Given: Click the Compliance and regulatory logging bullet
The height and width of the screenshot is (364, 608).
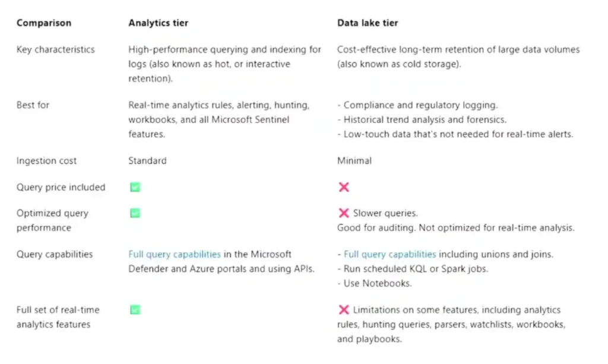Looking at the screenshot, I should (x=420, y=105).
